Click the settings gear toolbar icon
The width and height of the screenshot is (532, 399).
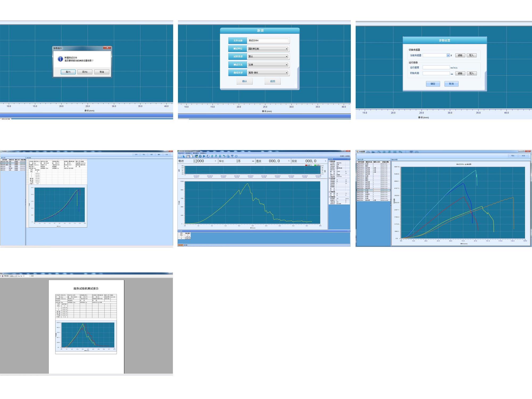pos(200,156)
